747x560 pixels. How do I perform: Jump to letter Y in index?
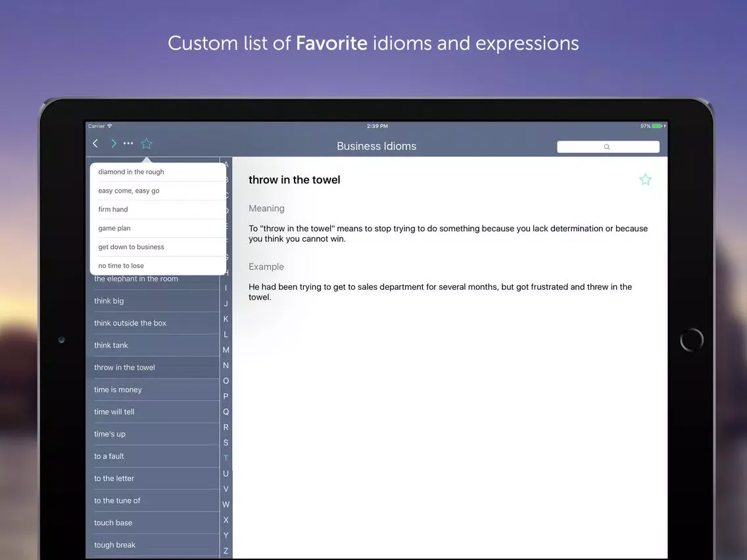point(226,535)
